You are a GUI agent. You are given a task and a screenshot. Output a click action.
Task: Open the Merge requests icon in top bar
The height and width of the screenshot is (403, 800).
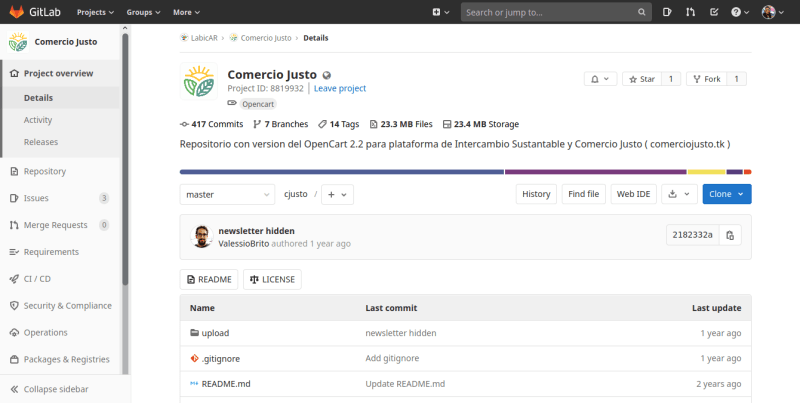pos(690,12)
